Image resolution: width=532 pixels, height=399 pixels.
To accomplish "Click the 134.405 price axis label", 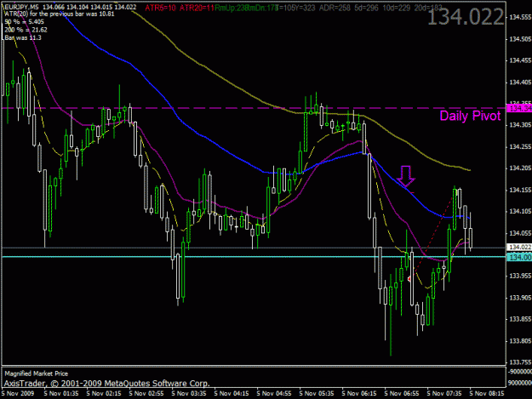I will [x=520, y=82].
